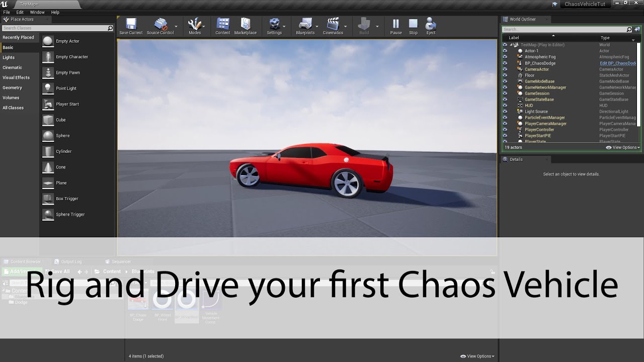Select the Empty Pawn icon

point(48,72)
